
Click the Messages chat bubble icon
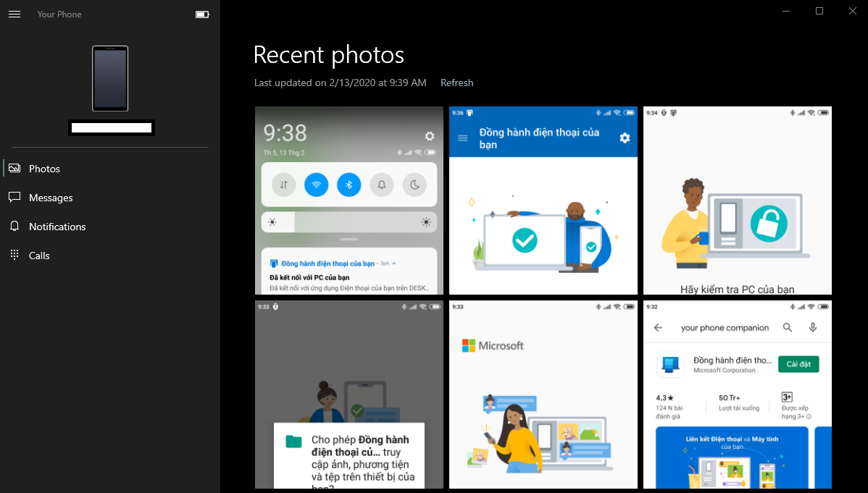click(x=14, y=197)
